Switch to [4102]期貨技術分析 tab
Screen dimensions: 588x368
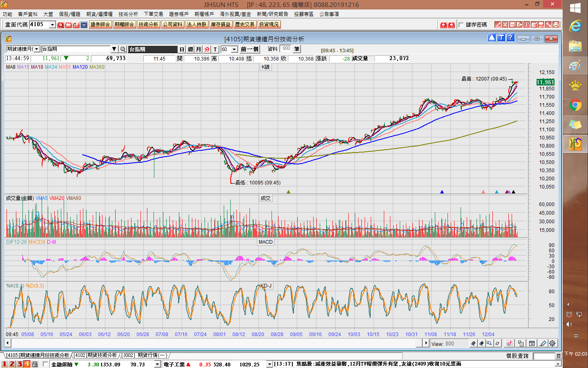click(x=95, y=355)
